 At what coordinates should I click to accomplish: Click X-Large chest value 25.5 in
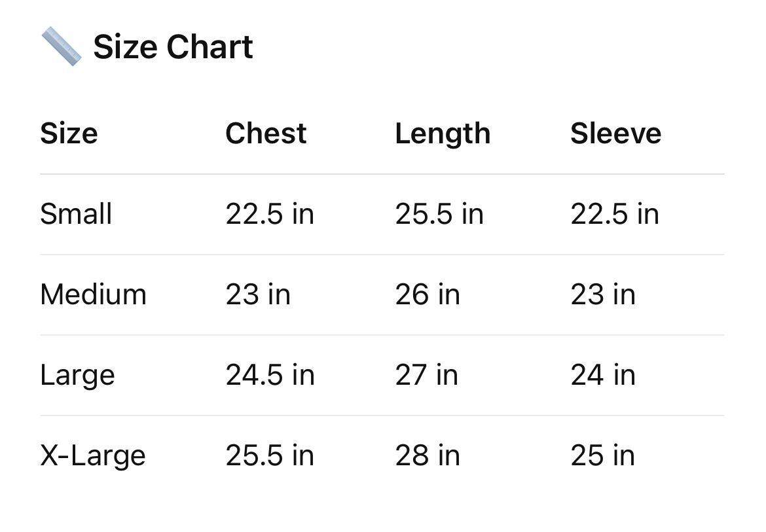(270, 455)
